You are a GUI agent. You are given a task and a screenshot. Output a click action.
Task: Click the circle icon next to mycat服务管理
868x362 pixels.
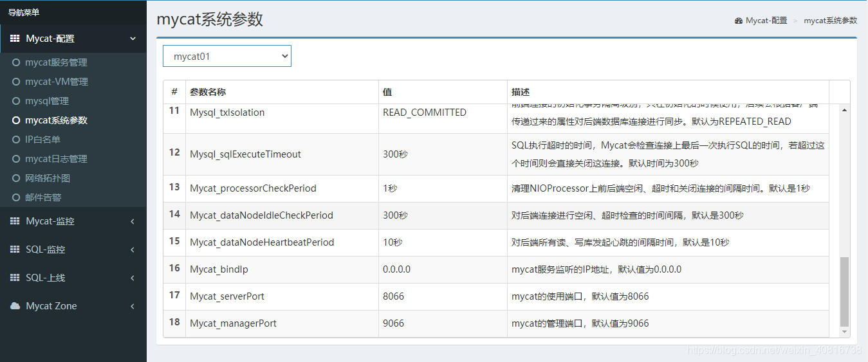(x=16, y=62)
